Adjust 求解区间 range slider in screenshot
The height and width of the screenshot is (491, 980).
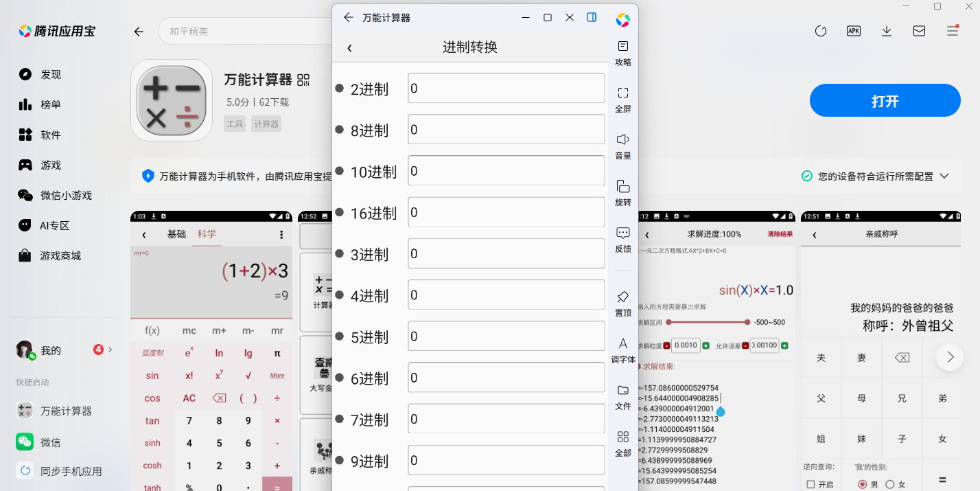(x=708, y=322)
